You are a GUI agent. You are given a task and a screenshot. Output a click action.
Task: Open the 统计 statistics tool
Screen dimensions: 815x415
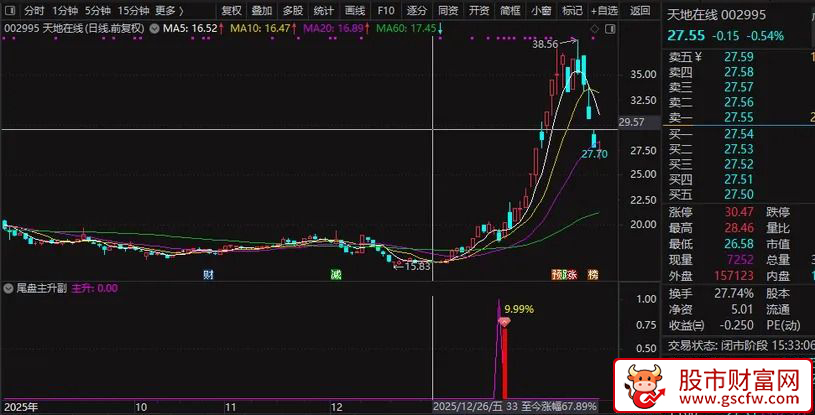click(324, 10)
